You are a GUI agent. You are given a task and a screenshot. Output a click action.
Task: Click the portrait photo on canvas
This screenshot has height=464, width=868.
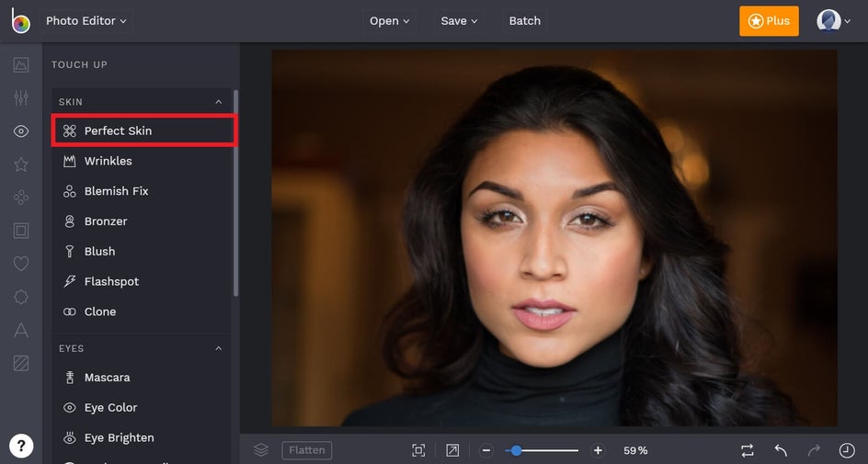554,238
